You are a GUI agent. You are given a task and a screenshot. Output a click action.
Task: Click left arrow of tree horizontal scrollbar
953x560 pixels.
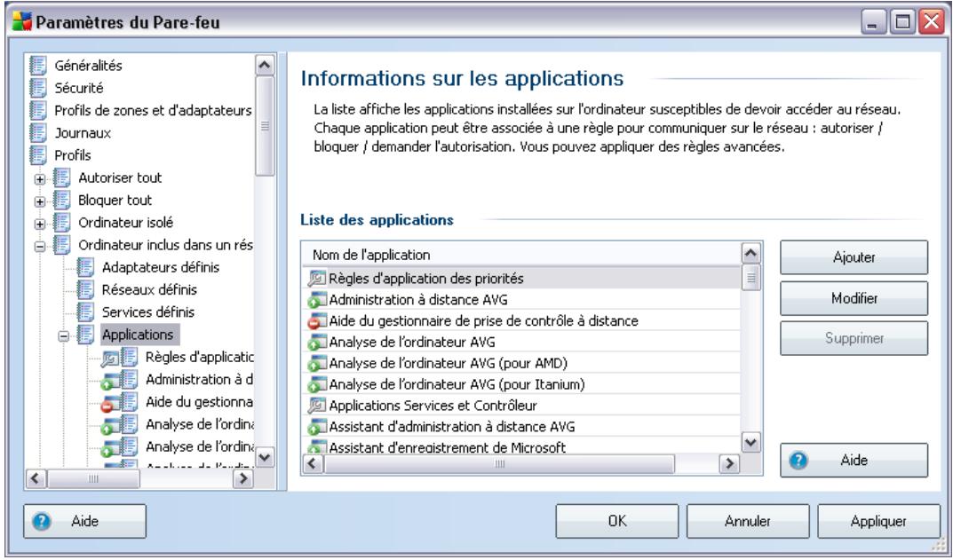(36, 478)
